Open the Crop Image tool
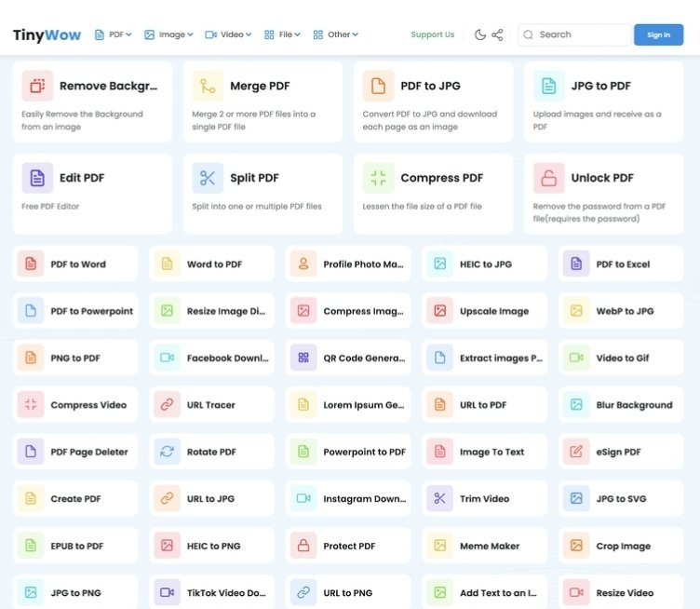Screen dimensions: 700x609 [621, 546]
